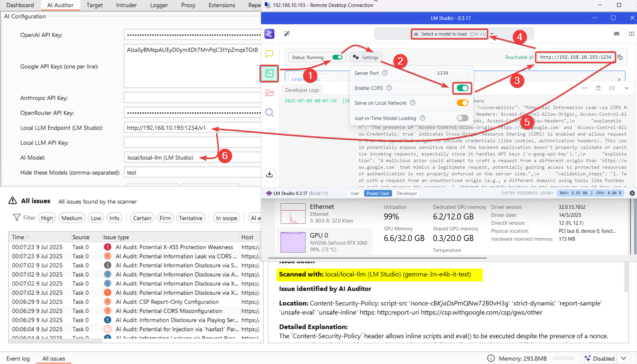Image resolution: width=637 pixels, height=364 pixels.
Task: Click the Disabled AI button in Burp status bar
Action: 599,358
